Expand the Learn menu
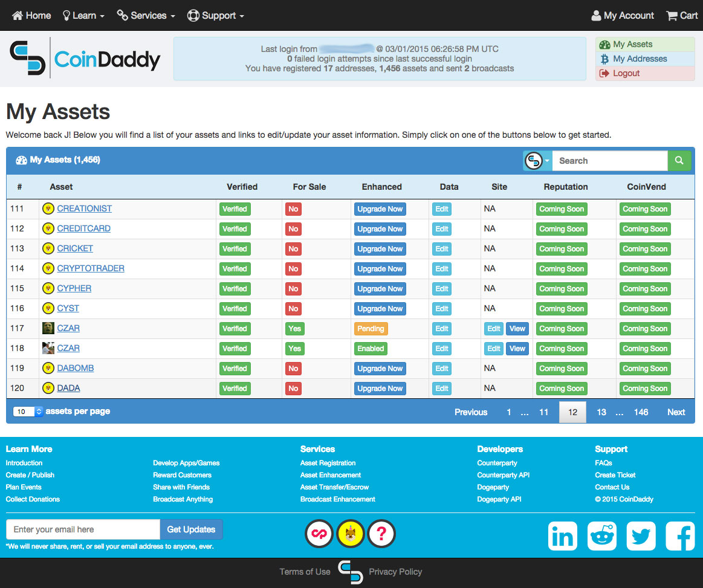Image resolution: width=703 pixels, height=588 pixels. pos(83,16)
